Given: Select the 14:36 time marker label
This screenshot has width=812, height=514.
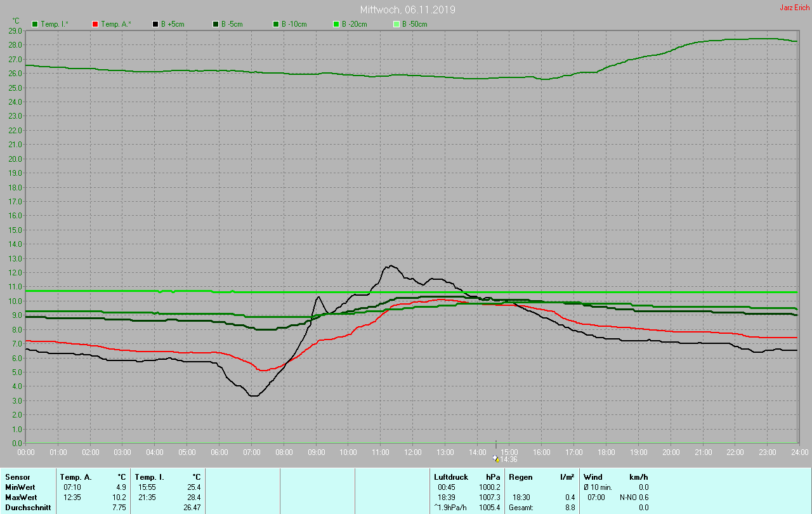Looking at the screenshot, I should coord(509,459).
